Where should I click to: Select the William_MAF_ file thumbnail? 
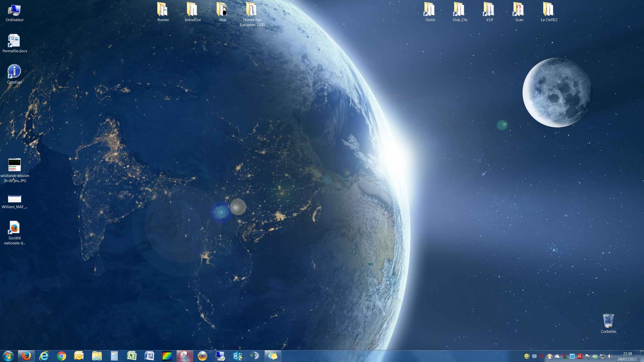(x=15, y=202)
